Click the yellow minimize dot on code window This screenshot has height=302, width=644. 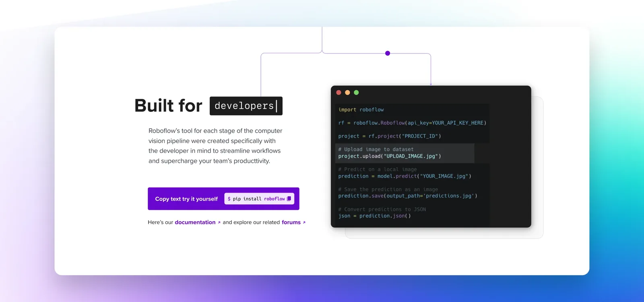[x=347, y=92]
